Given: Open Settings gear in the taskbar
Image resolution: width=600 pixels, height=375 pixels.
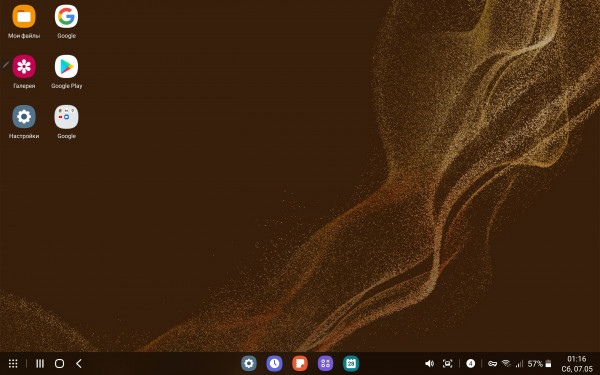Looking at the screenshot, I should pos(249,364).
